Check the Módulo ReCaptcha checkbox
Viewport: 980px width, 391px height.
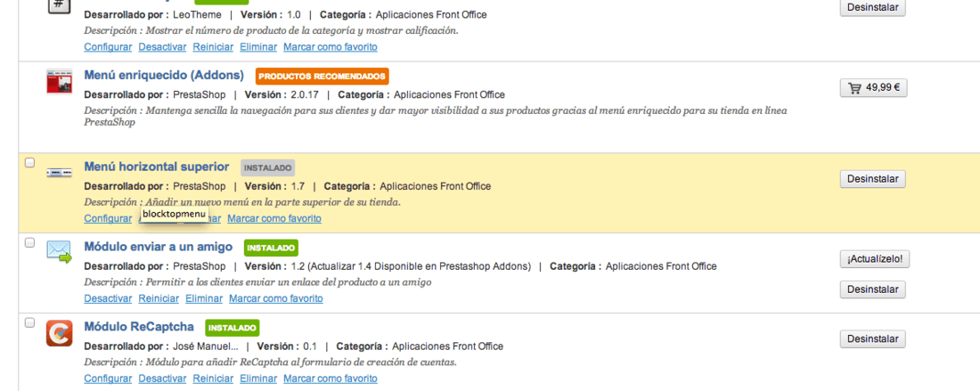pyautogui.click(x=29, y=322)
